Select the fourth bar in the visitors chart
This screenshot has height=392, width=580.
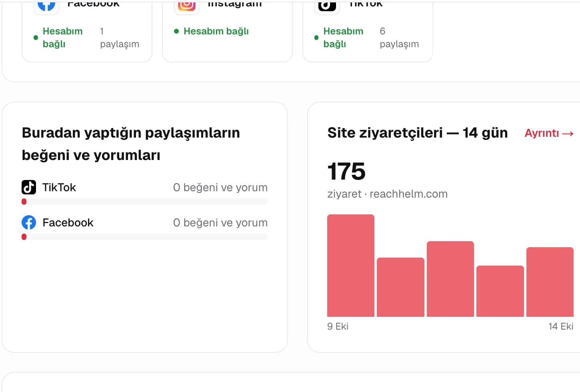[500, 291]
